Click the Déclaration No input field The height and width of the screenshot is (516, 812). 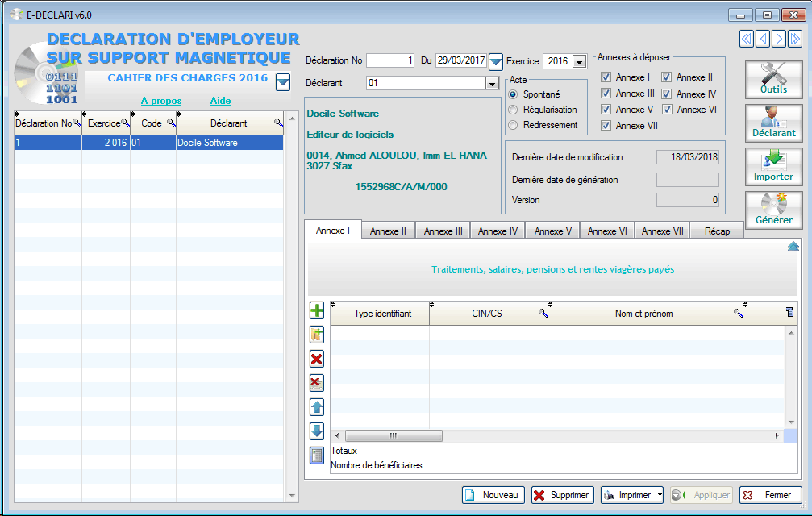pos(390,60)
